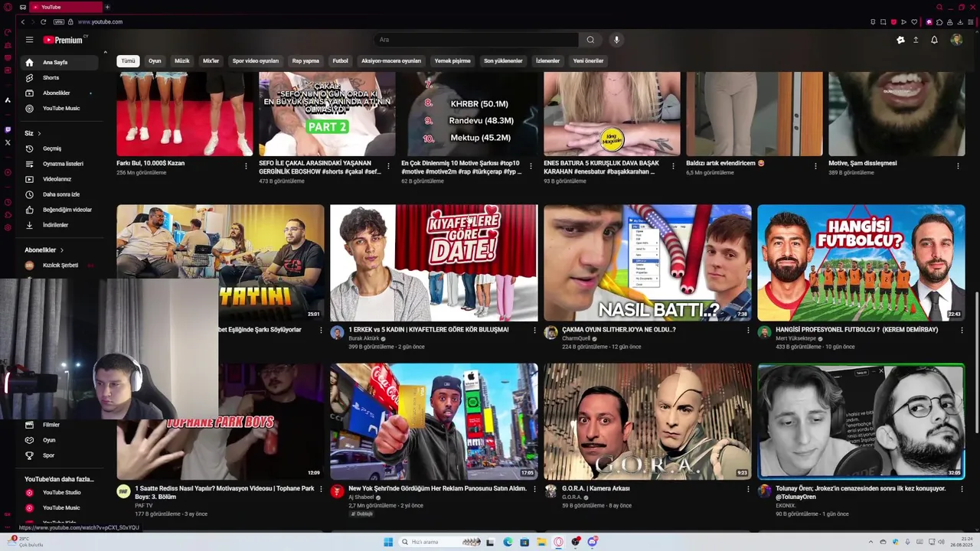Go back with browser back arrow
The height and width of the screenshot is (551, 980).
tap(23, 21)
